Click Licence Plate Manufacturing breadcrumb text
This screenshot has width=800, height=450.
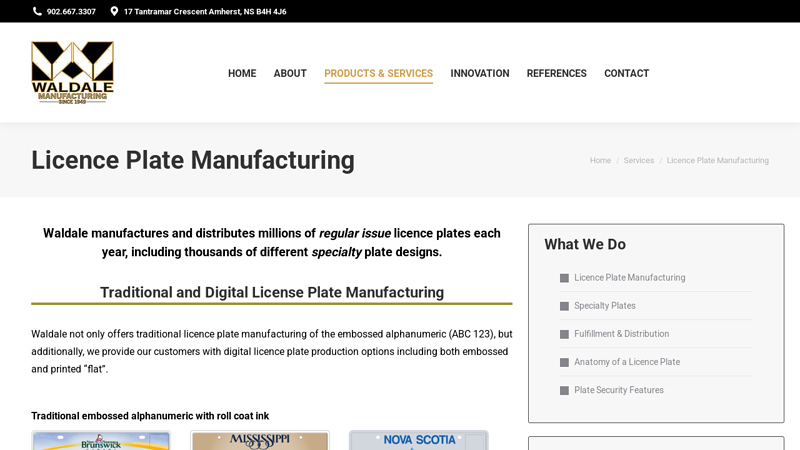point(717,160)
